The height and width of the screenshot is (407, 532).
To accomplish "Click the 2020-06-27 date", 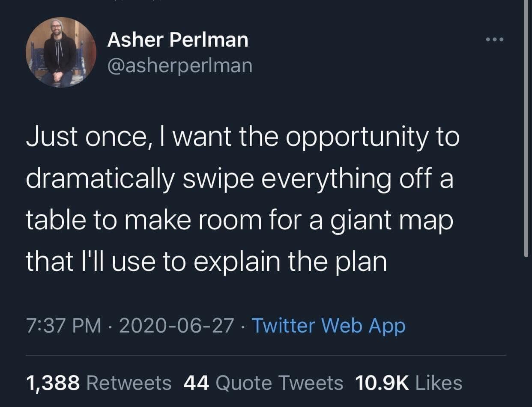I will 176,326.
